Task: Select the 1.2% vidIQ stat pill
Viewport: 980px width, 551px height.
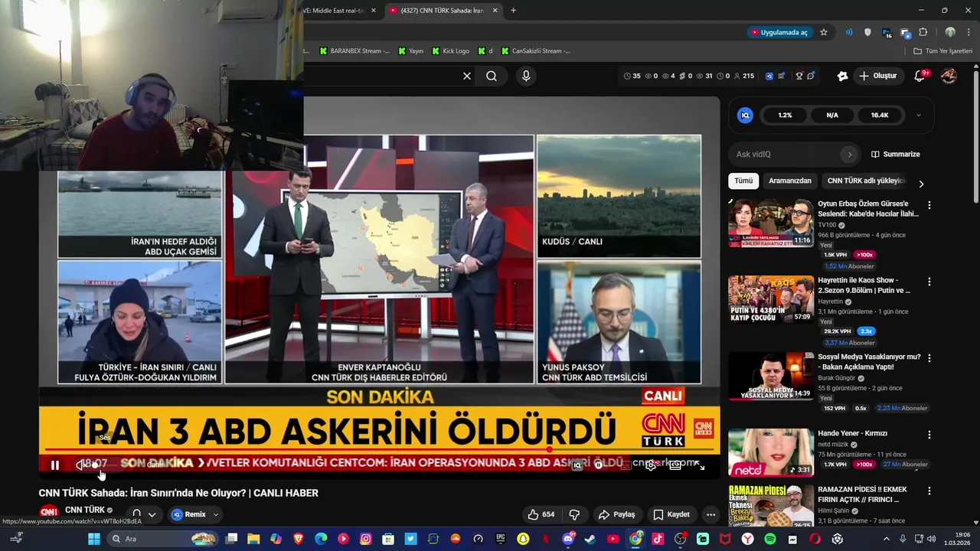Action: (785, 115)
